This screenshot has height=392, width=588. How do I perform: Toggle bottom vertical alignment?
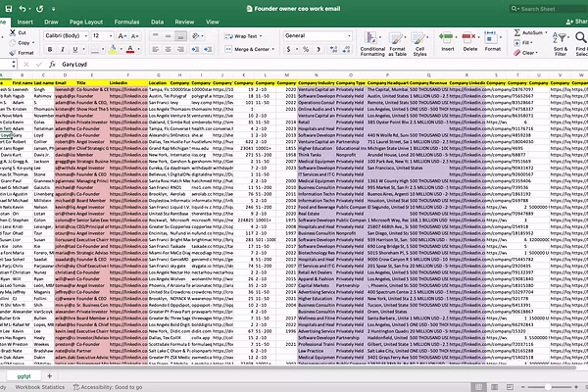click(x=180, y=36)
